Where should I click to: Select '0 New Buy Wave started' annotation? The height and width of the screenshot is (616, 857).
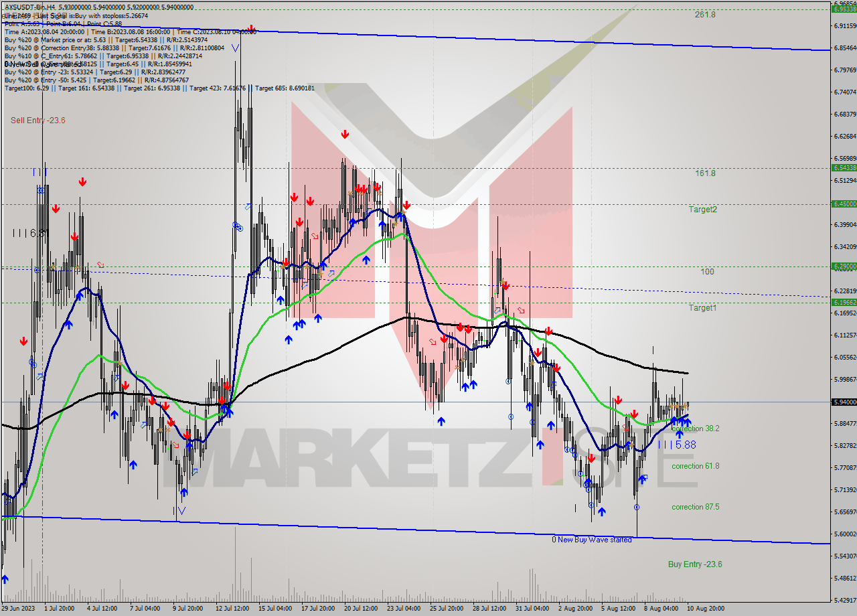(x=591, y=540)
